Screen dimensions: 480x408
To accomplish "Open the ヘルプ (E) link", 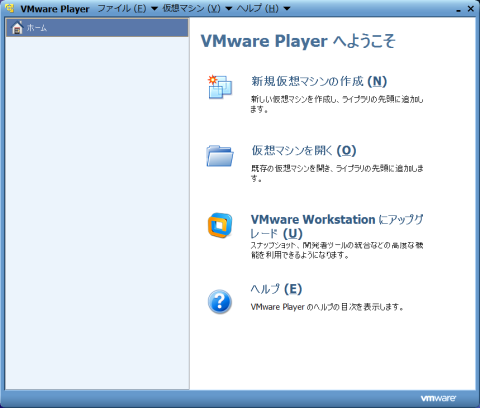I will tap(276, 289).
